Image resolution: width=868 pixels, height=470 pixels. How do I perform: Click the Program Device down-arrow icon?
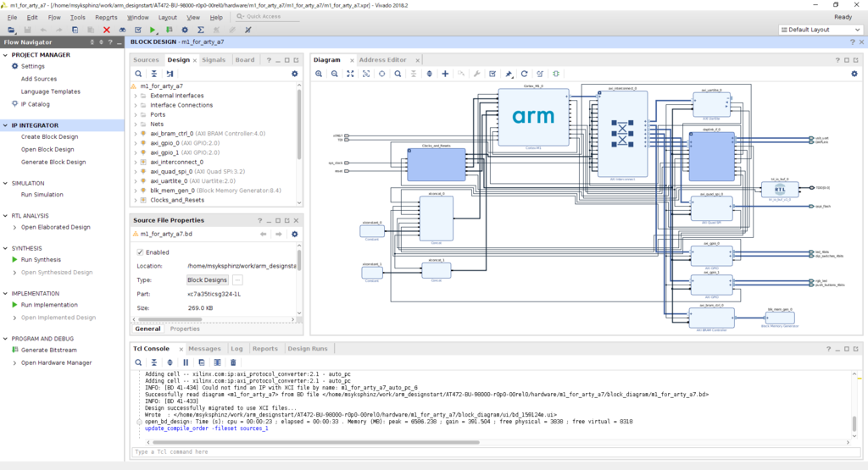click(x=169, y=30)
